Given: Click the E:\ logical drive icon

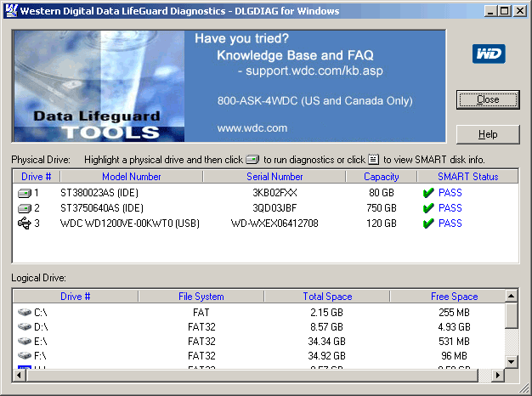Looking at the screenshot, I should [x=25, y=341].
